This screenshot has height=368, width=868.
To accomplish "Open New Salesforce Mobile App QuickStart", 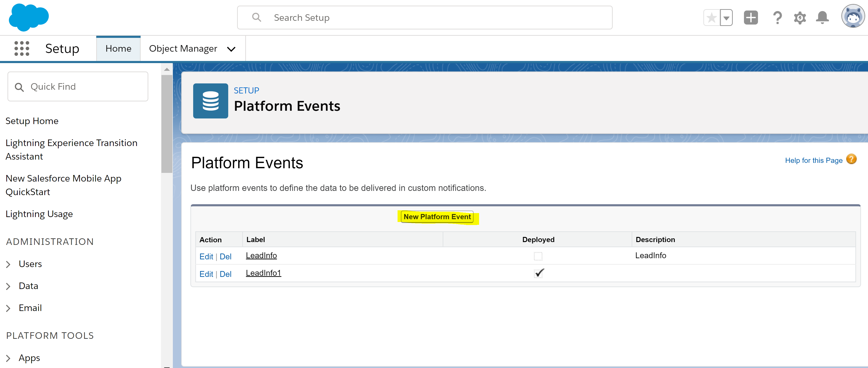I will pos(63,185).
